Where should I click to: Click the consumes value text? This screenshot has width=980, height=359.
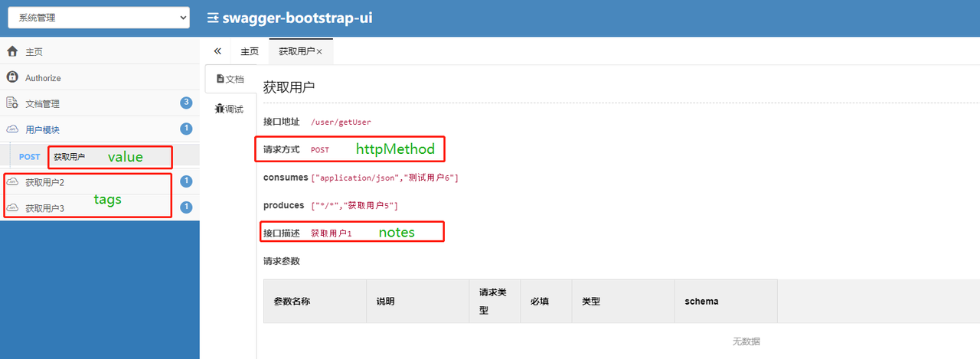coord(384,178)
